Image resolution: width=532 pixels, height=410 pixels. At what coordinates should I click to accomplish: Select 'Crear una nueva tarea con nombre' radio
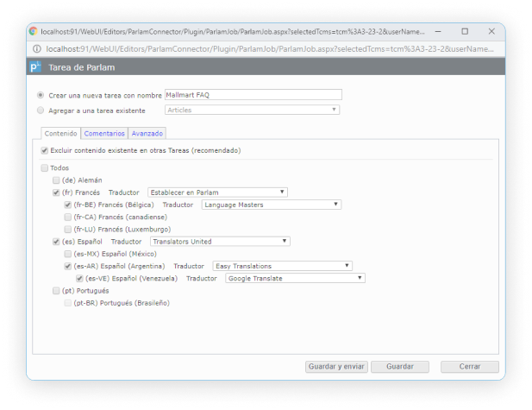point(41,95)
